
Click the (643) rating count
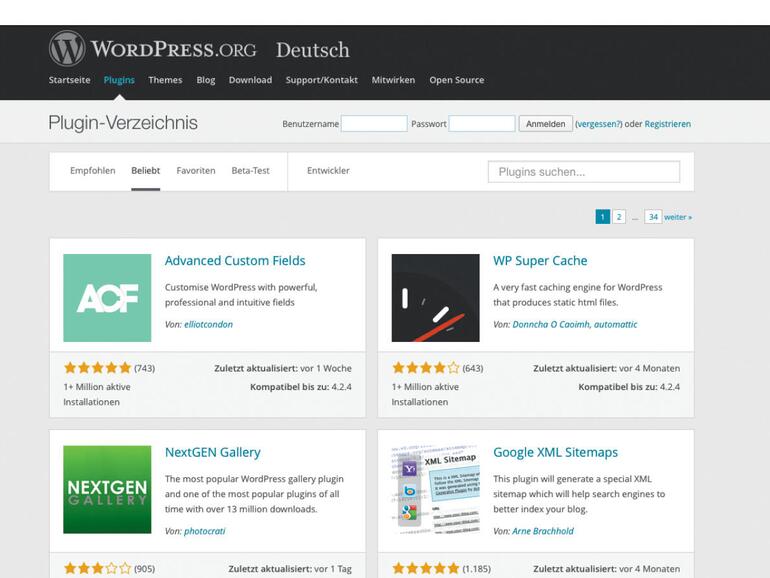pos(472,368)
